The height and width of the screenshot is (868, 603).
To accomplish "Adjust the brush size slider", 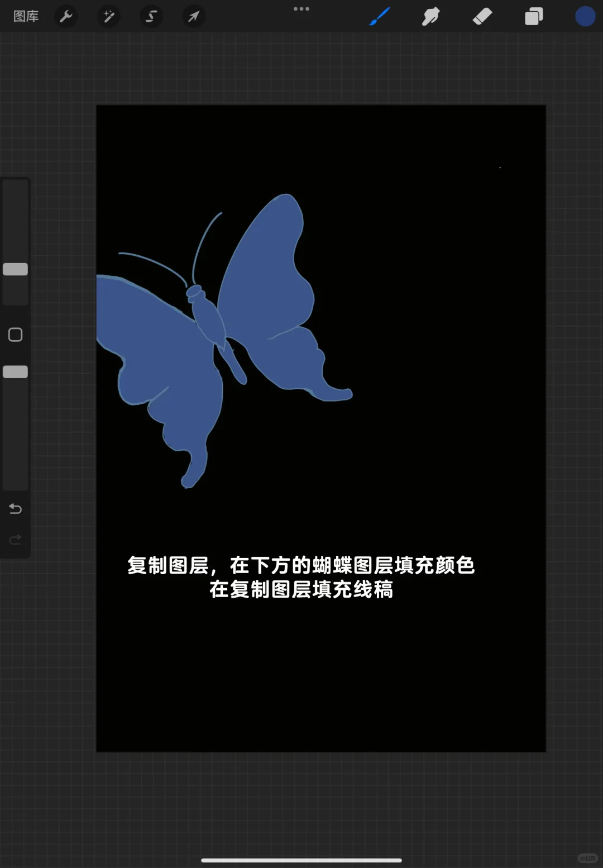I will (15, 269).
